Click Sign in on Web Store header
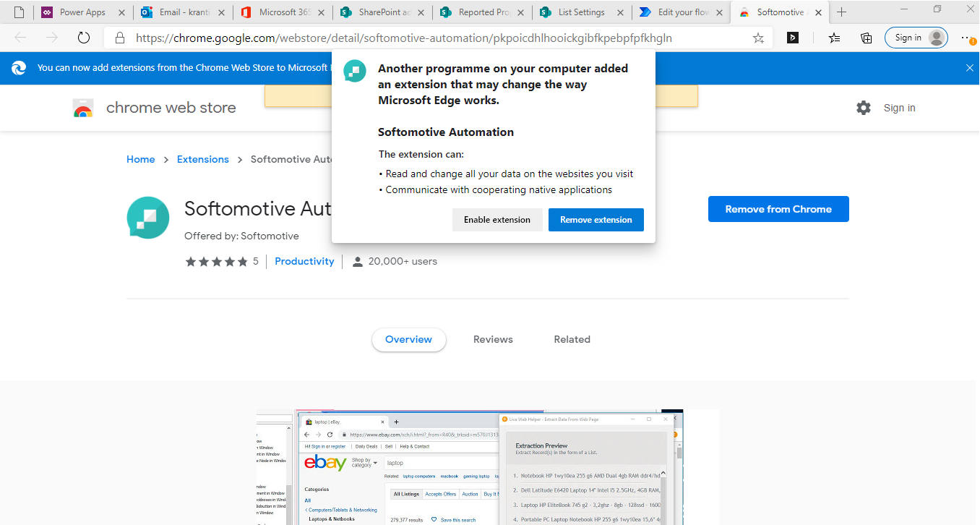 (x=899, y=108)
